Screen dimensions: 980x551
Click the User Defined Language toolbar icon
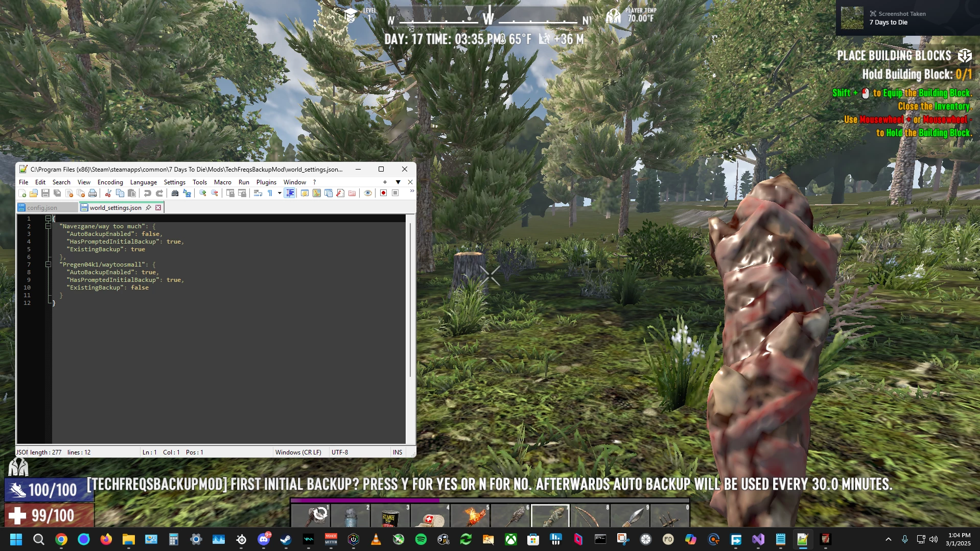[305, 193]
